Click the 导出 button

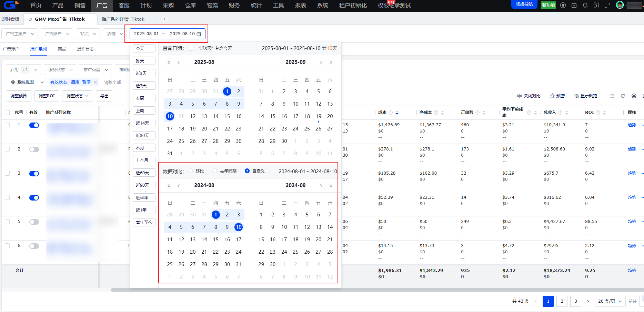click(x=104, y=96)
